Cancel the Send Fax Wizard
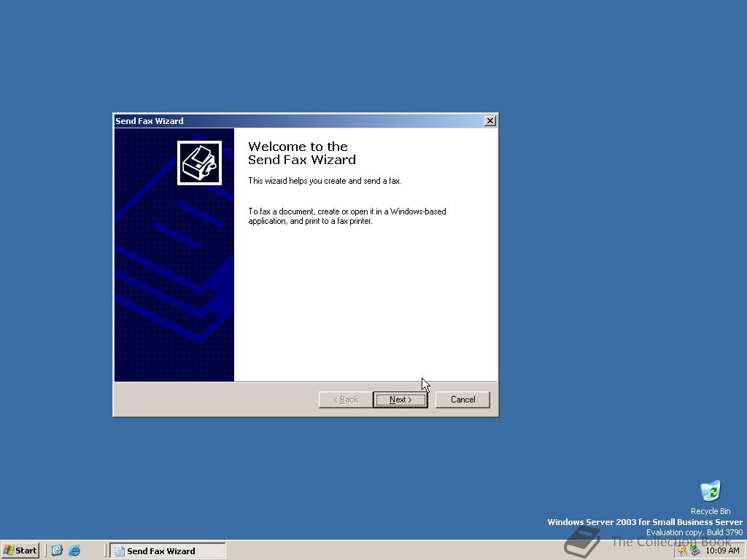 tap(462, 400)
